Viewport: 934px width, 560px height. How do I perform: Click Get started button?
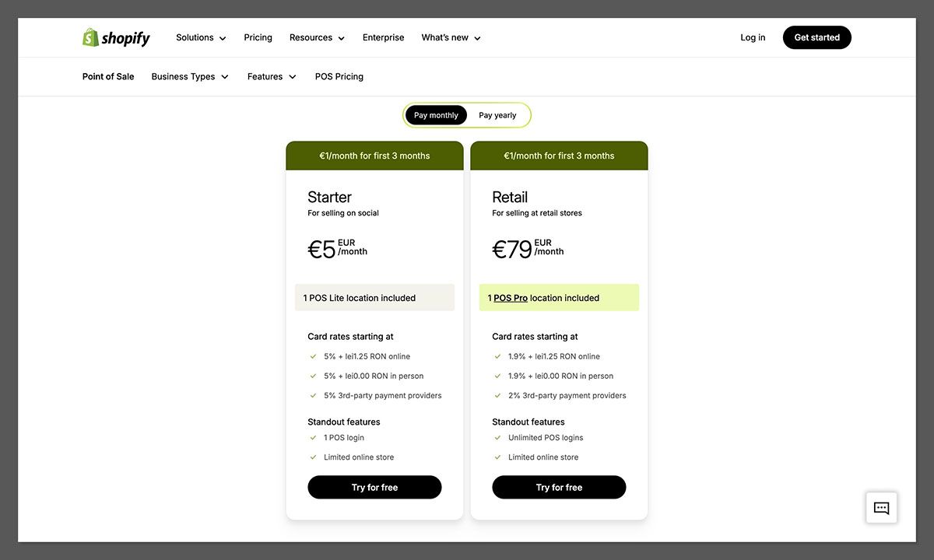click(x=816, y=37)
